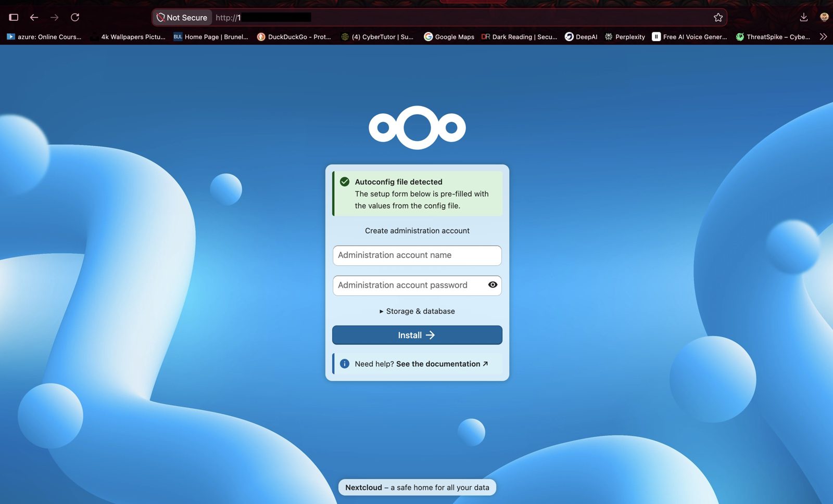This screenshot has height=504, width=833.
Task: Open the DeepAI bookmark
Action: pos(581,37)
